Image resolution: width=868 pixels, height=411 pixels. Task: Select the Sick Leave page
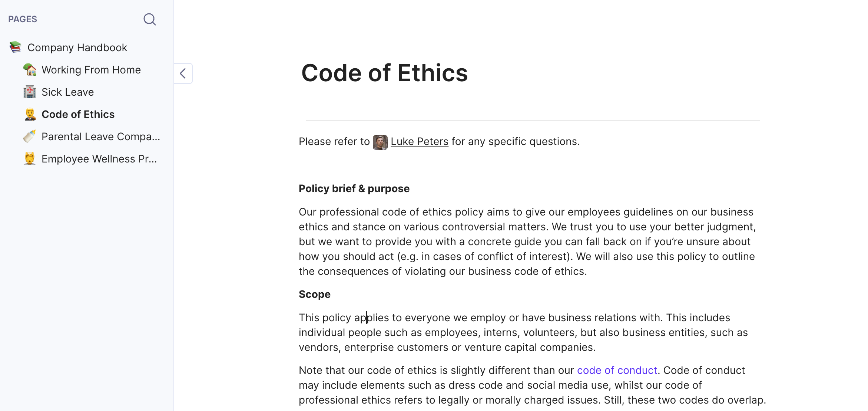68,92
